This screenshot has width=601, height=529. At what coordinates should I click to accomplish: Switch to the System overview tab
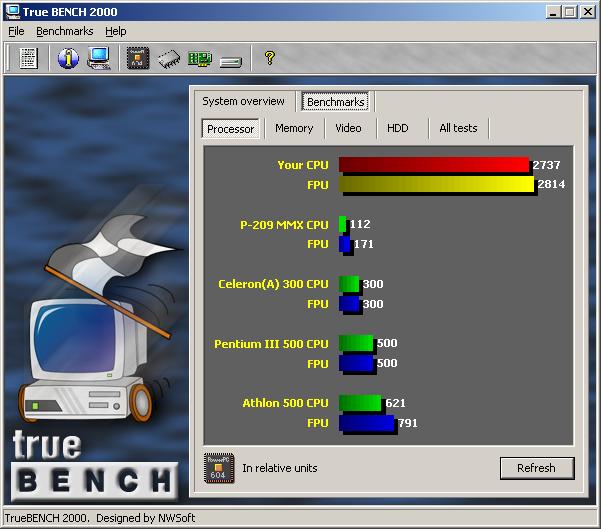click(x=243, y=101)
